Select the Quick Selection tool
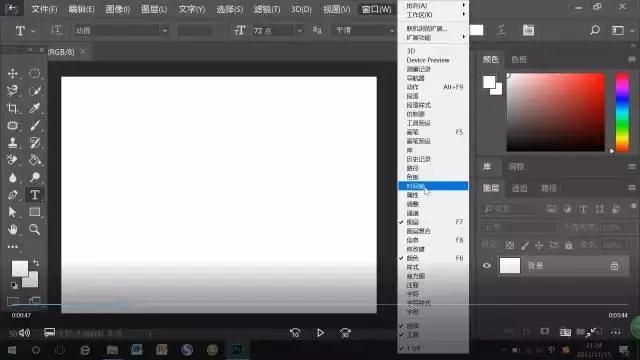Viewport: 640px width, 360px height. pyautogui.click(x=35, y=91)
